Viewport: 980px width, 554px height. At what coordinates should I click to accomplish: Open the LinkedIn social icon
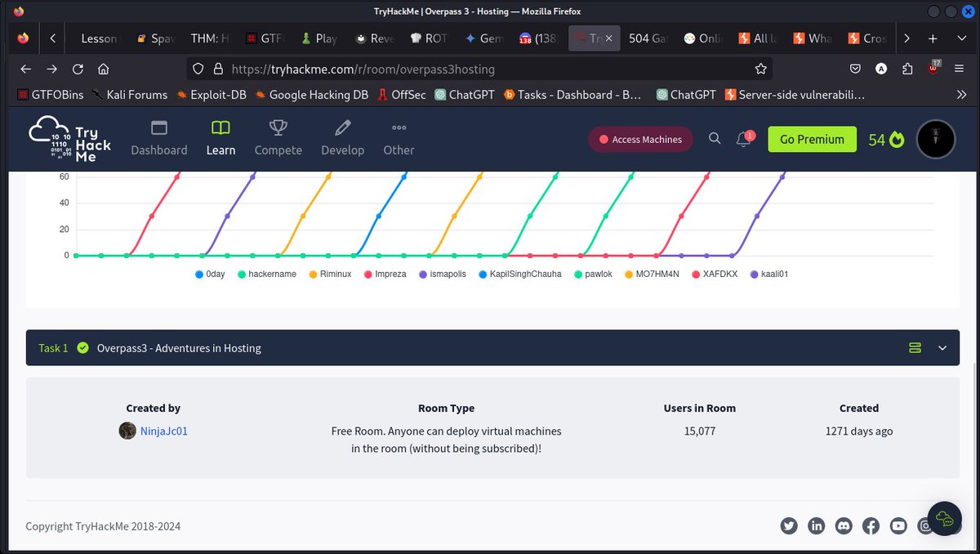pyautogui.click(x=816, y=526)
